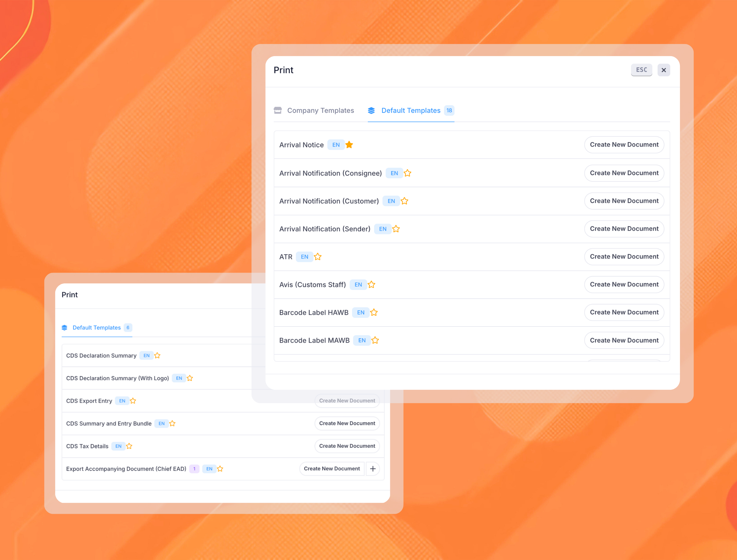Image resolution: width=737 pixels, height=560 pixels.
Task: Select the EN language badge on Arrival Notice
Action: coord(336,145)
